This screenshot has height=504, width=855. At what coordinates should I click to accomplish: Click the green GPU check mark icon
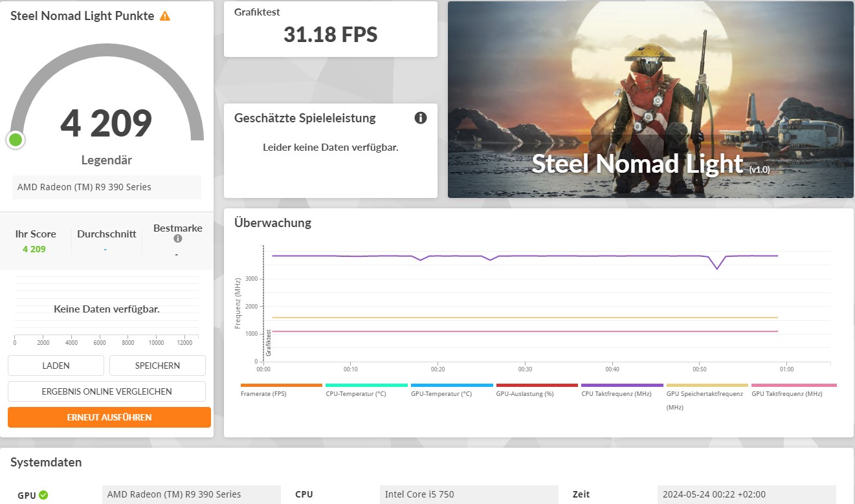(x=43, y=495)
